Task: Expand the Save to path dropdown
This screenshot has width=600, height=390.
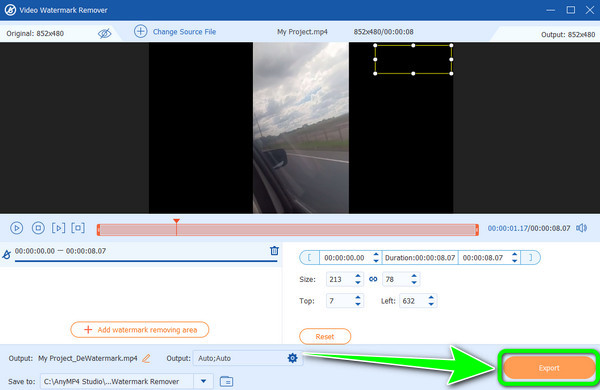Action: coord(204,381)
